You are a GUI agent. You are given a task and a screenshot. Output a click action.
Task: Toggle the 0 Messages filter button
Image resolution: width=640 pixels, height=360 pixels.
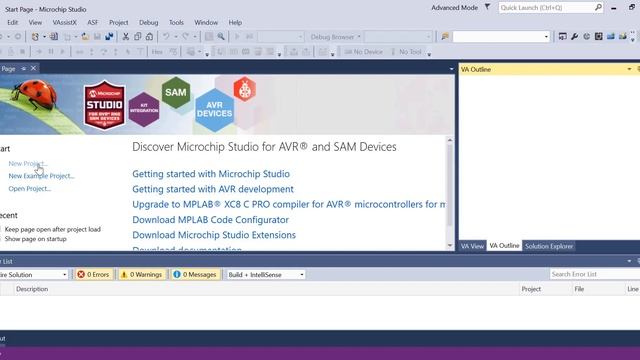pyautogui.click(x=195, y=275)
